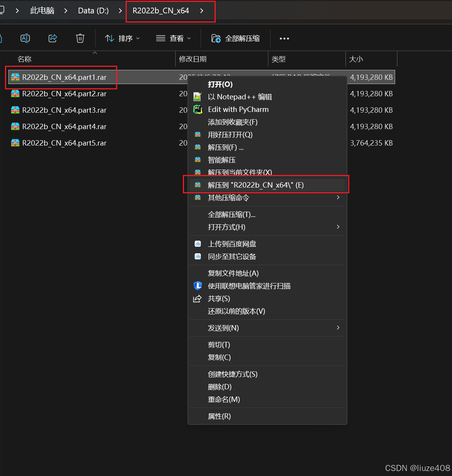The width and height of the screenshot is (452, 476).
Task: Open the ellipsis (see more) toolbar menu
Action: coord(284,38)
